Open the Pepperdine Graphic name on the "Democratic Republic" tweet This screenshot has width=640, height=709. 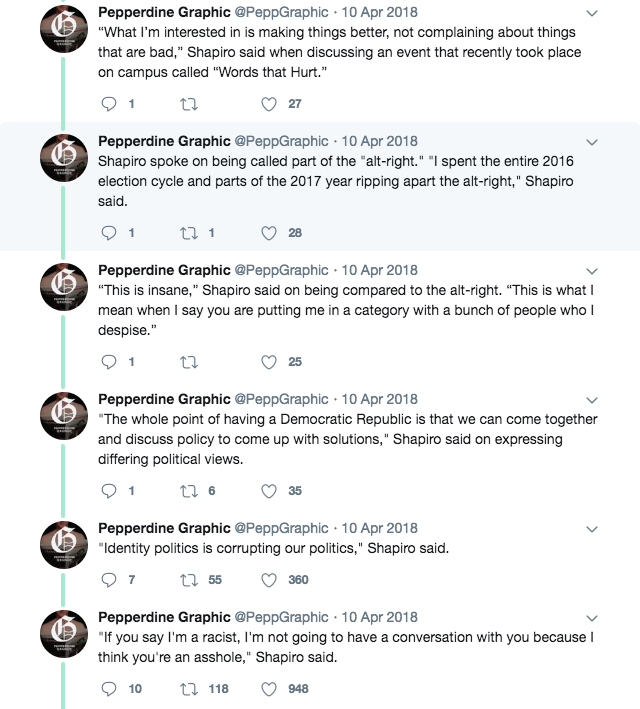[164, 399]
